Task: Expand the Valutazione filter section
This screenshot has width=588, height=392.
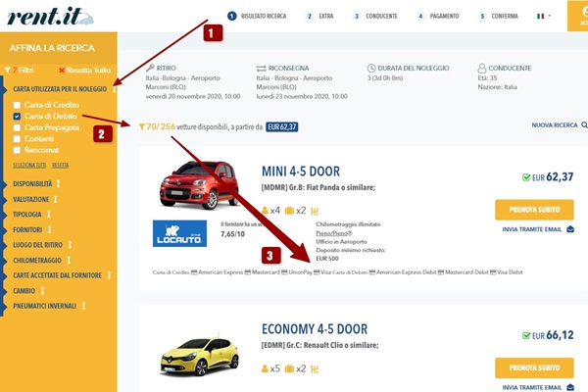Action: pyautogui.click(x=35, y=199)
